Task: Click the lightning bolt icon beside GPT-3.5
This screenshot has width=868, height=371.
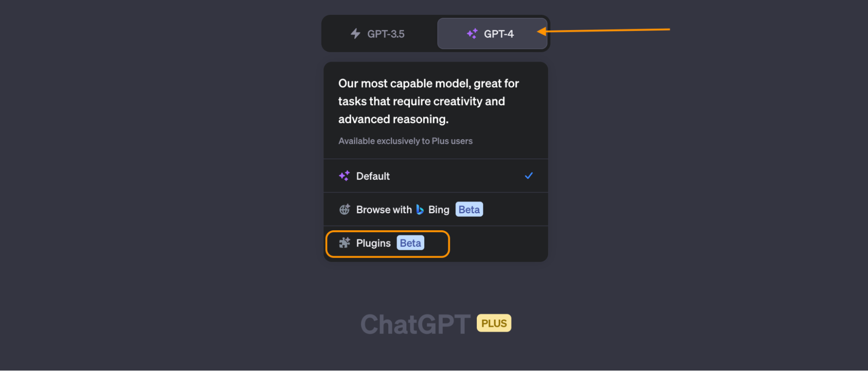Action: tap(356, 33)
